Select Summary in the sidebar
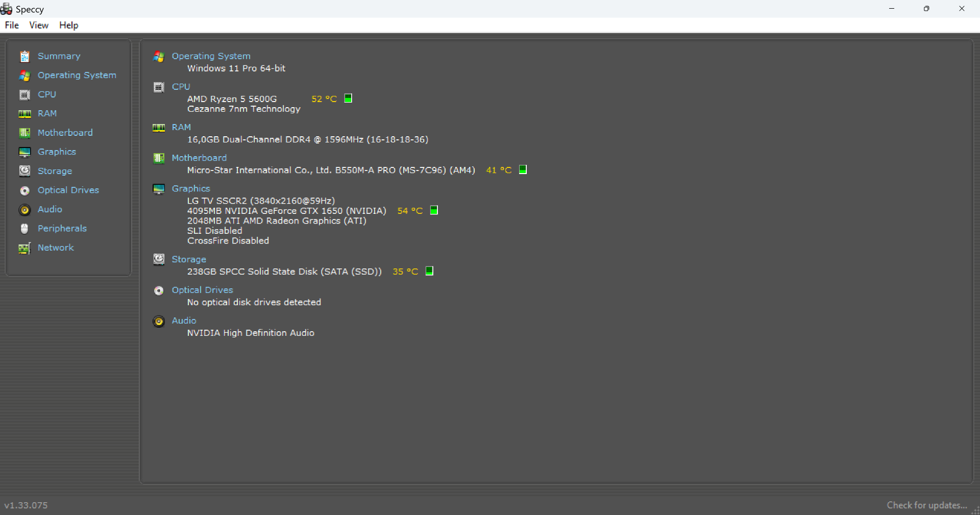This screenshot has width=980, height=515. click(x=59, y=56)
